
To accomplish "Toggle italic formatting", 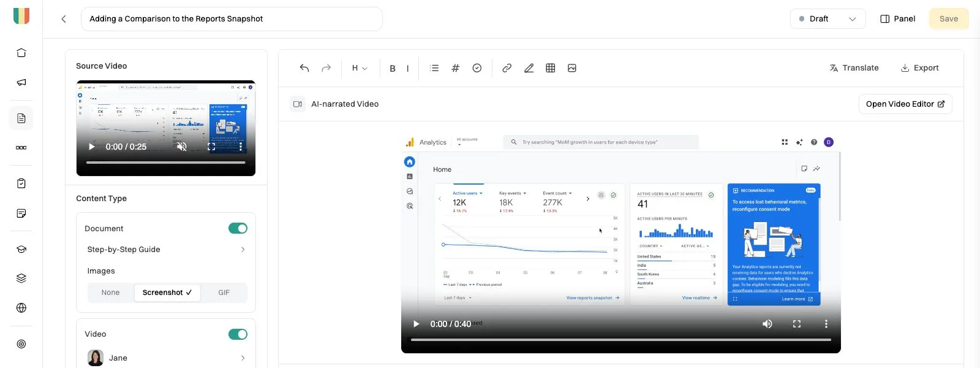I will pyautogui.click(x=408, y=68).
